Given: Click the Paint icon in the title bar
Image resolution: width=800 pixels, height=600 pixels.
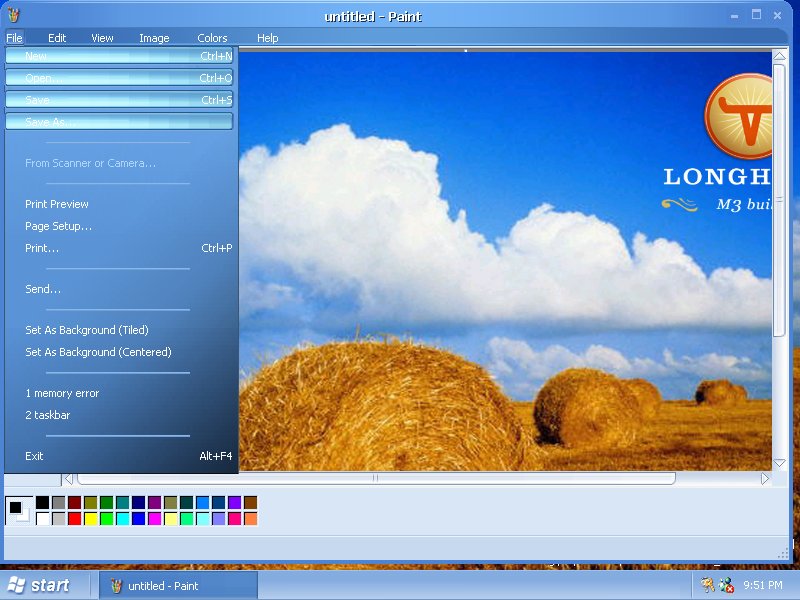Looking at the screenshot, I should pos(14,15).
